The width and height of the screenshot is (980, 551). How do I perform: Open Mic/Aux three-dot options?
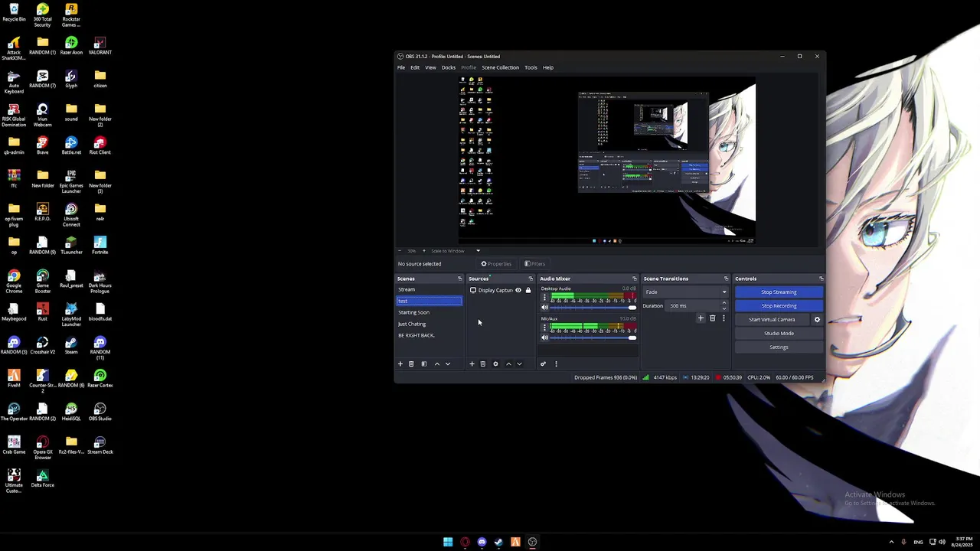[544, 328]
